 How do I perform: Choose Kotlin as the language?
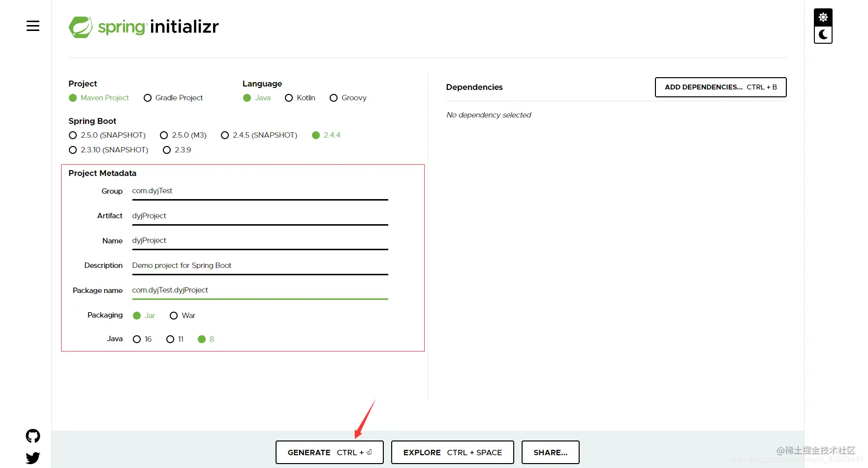coord(300,98)
